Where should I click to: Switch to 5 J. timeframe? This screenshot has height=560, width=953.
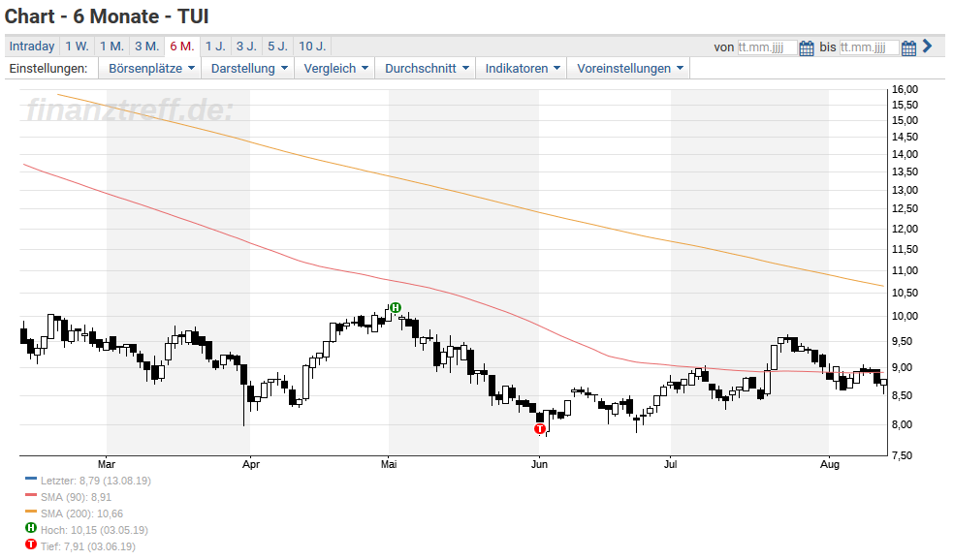(x=277, y=47)
